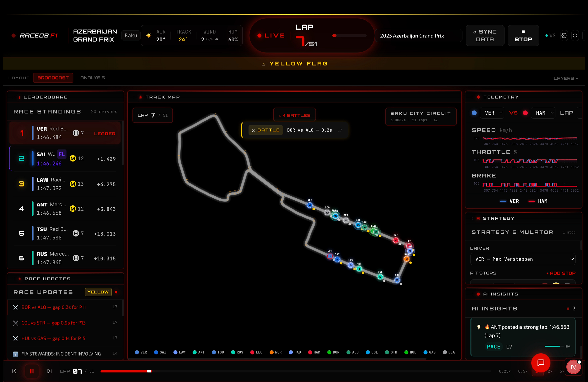This screenshot has height=382, width=588.
Task: Click the Telemetry panel drag handle
Action: (x=472, y=97)
